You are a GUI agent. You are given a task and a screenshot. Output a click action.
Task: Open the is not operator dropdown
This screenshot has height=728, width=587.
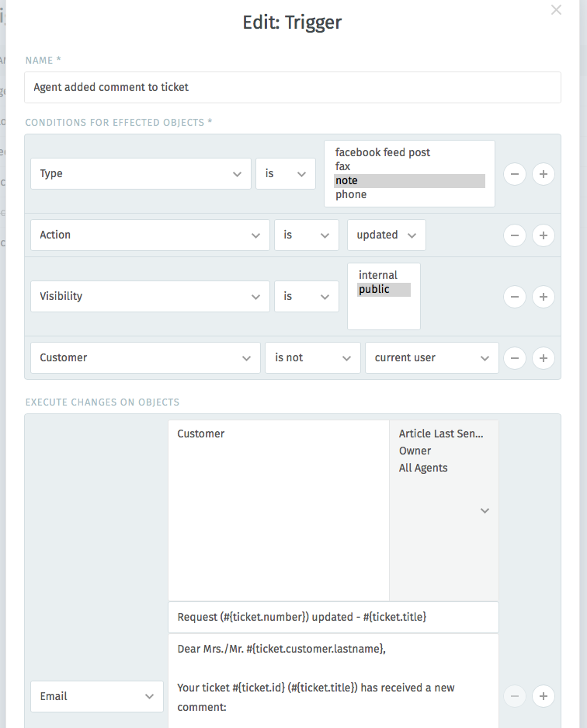point(313,357)
